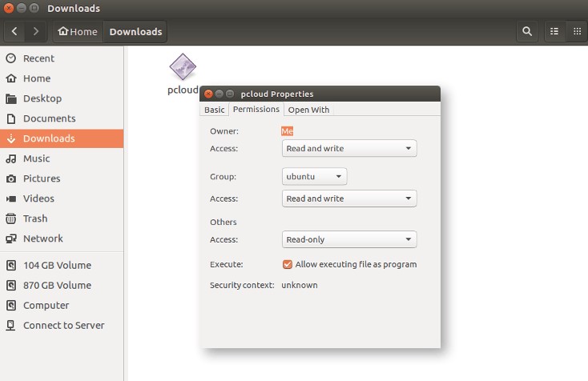Open 104 GB Volume in sidebar
This screenshot has width=588, height=381.
(62, 265)
